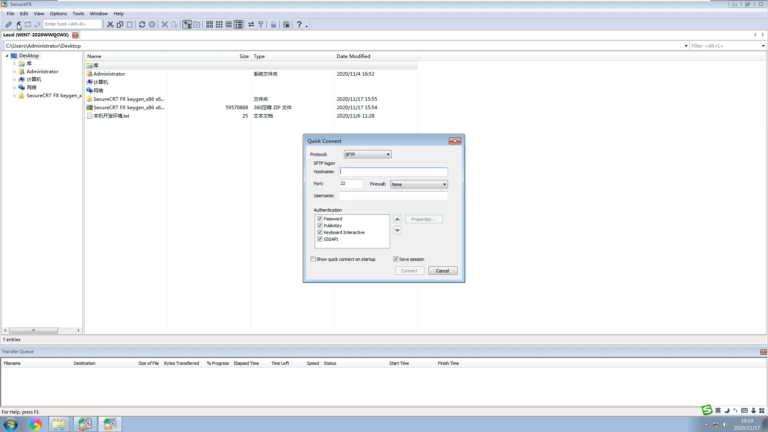Open the Protocol SFTP dropdown

(367, 154)
